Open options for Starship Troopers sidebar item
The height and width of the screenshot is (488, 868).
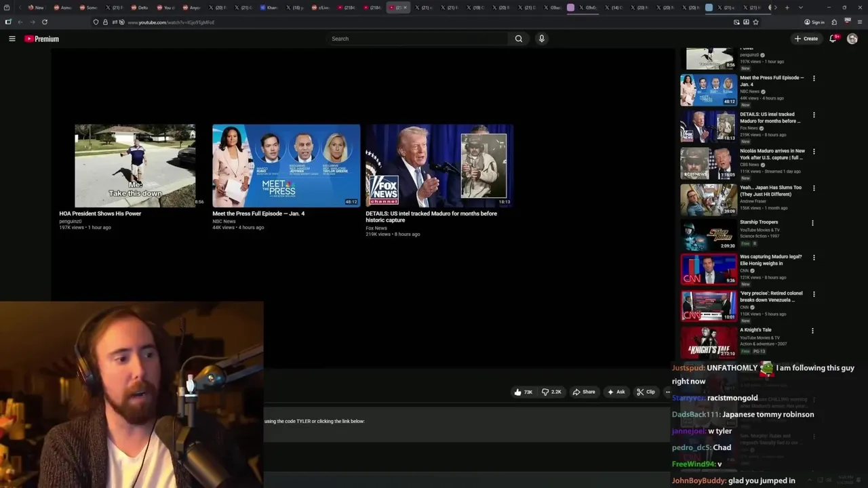click(812, 222)
